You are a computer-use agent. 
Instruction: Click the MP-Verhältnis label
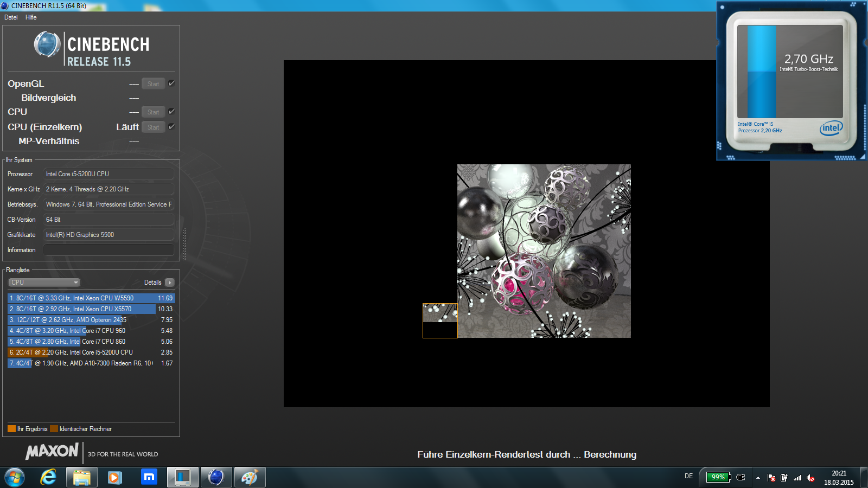point(49,141)
